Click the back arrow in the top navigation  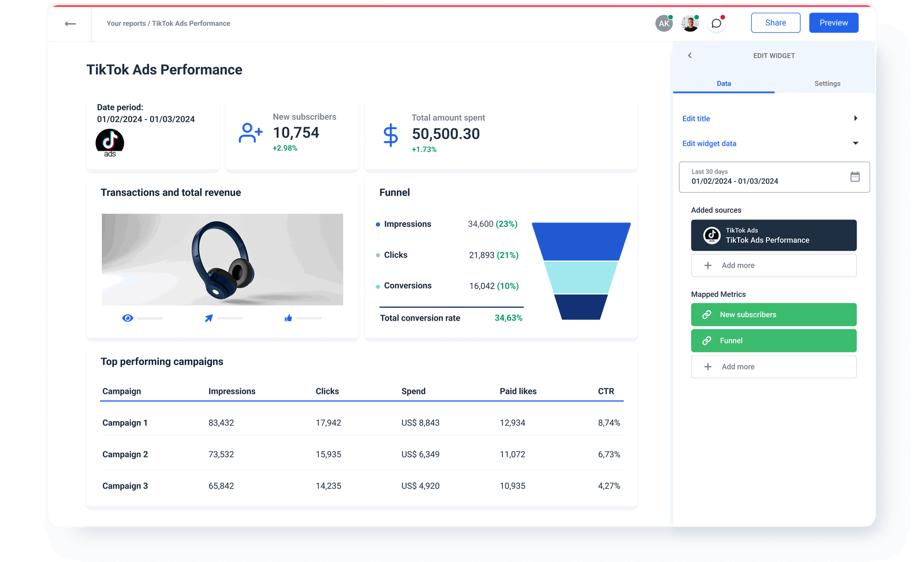69,23
